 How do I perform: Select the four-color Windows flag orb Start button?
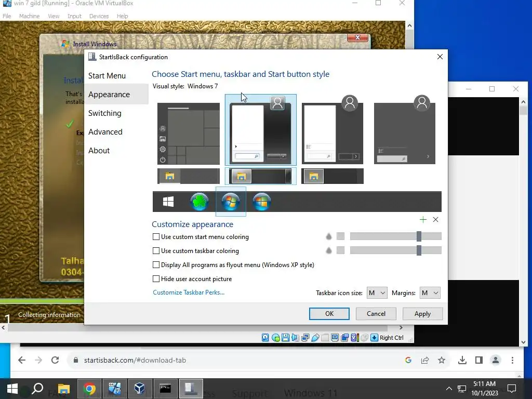pos(262,202)
